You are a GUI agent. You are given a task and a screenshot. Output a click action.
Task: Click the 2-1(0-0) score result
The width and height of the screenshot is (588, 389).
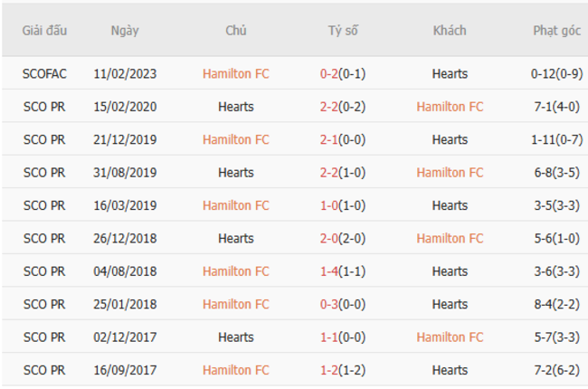[x=343, y=139]
